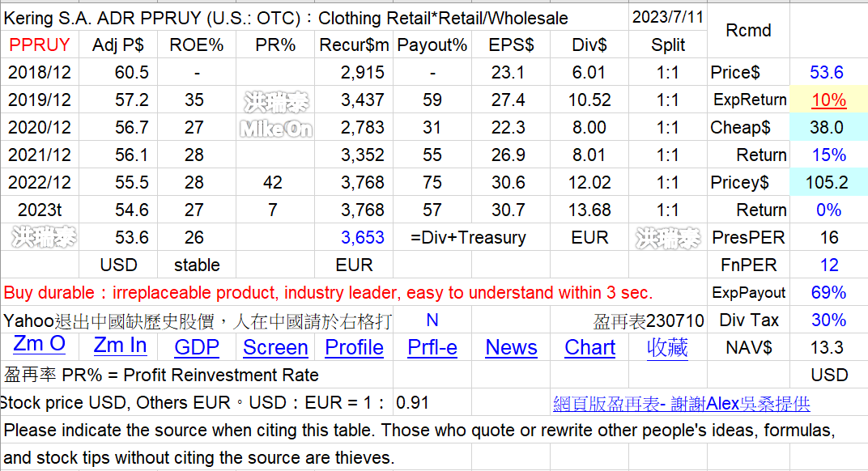This screenshot has height=471, width=868.
Task: Select the red PPRUY ticker cell
Action: [x=40, y=45]
